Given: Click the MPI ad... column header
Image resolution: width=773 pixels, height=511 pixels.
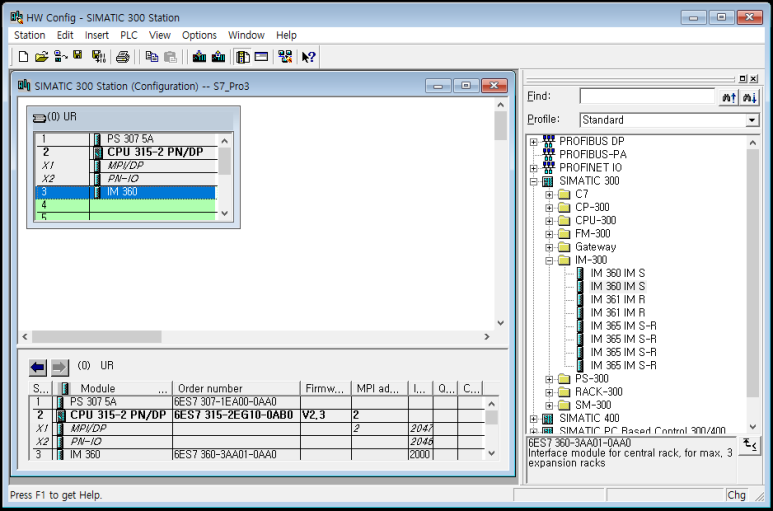Looking at the screenshot, I should click(x=380, y=388).
